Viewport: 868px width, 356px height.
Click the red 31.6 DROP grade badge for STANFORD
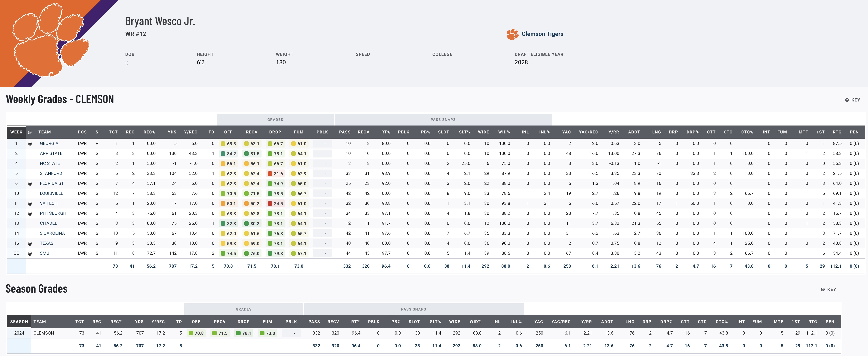[276, 173]
